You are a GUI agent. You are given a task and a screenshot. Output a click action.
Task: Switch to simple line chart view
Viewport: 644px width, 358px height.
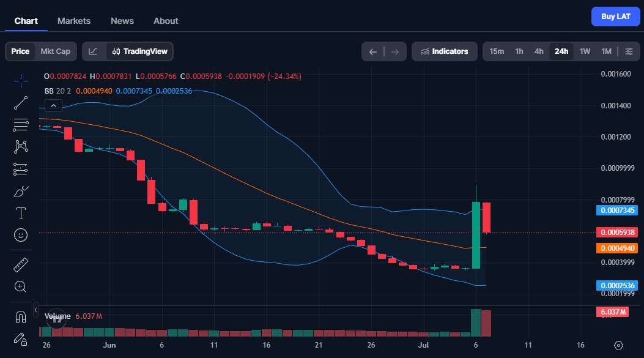click(93, 51)
